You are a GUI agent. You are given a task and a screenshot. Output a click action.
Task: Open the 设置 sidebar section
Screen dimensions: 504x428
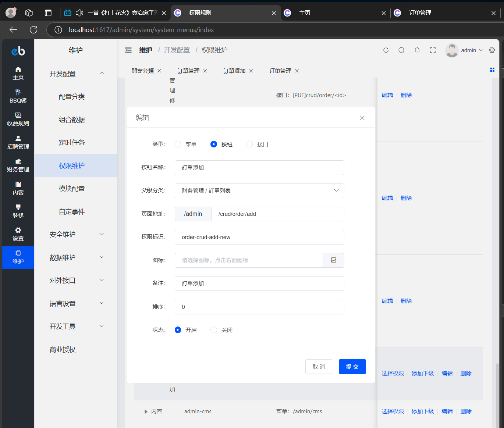tap(18, 234)
